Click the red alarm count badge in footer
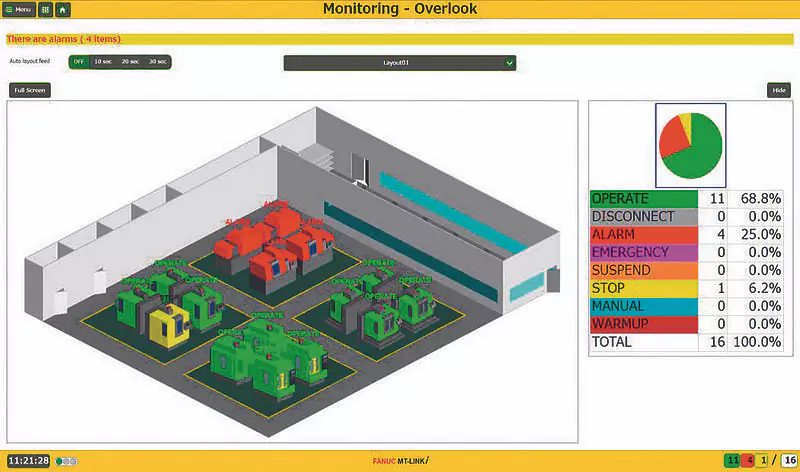Image resolution: width=800 pixels, height=472 pixels. pyautogui.click(x=748, y=461)
